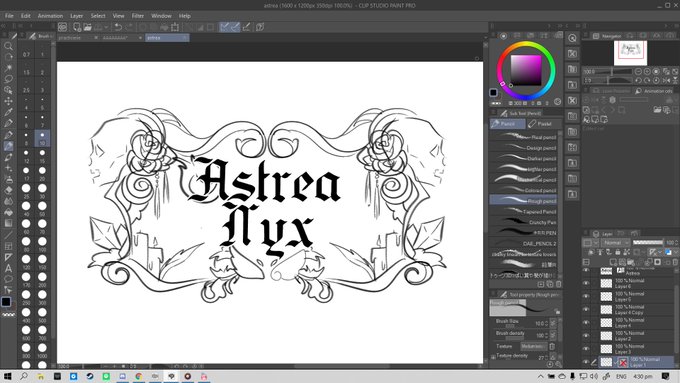
Task: Click the Navigator canvas thumbnail
Action: pyautogui.click(x=630, y=53)
